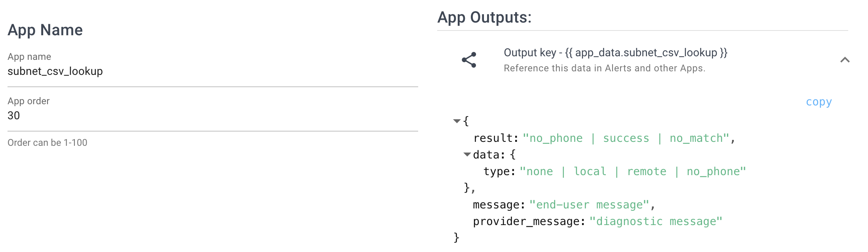
Task: Click the App Outputs heading
Action: pos(485,17)
